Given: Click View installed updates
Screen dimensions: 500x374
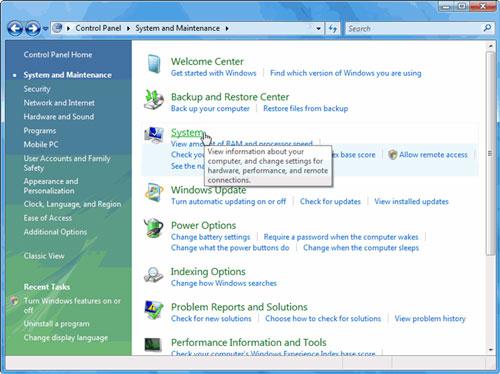Looking at the screenshot, I should tap(411, 201).
